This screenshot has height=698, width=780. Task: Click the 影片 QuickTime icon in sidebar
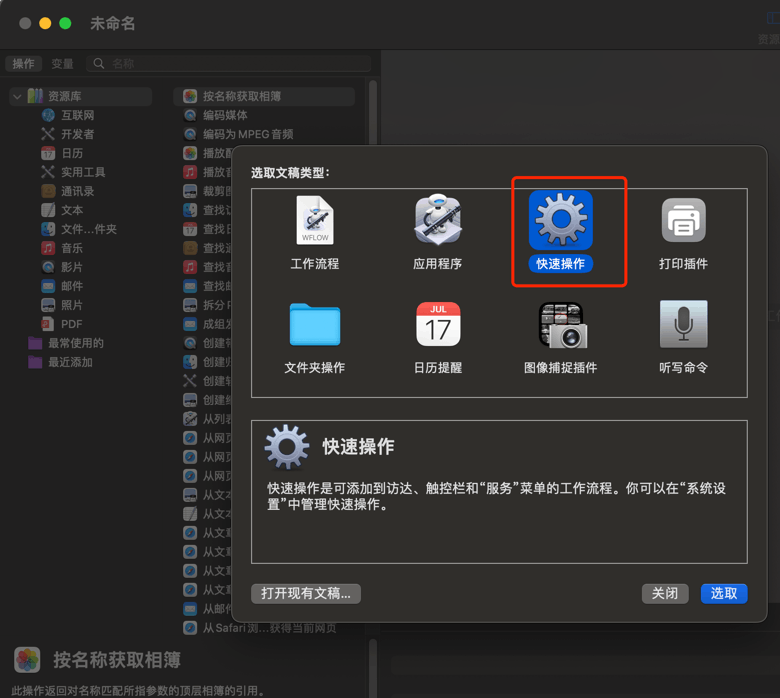pyautogui.click(x=48, y=267)
